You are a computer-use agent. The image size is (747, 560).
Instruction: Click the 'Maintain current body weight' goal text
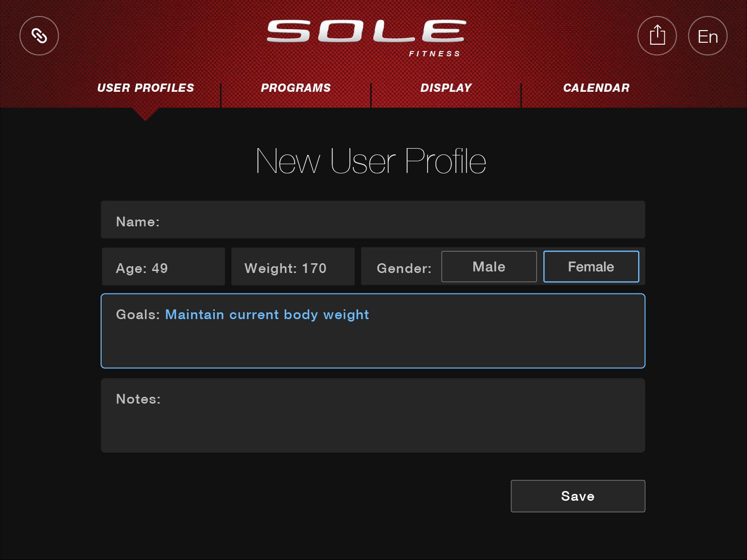(267, 315)
